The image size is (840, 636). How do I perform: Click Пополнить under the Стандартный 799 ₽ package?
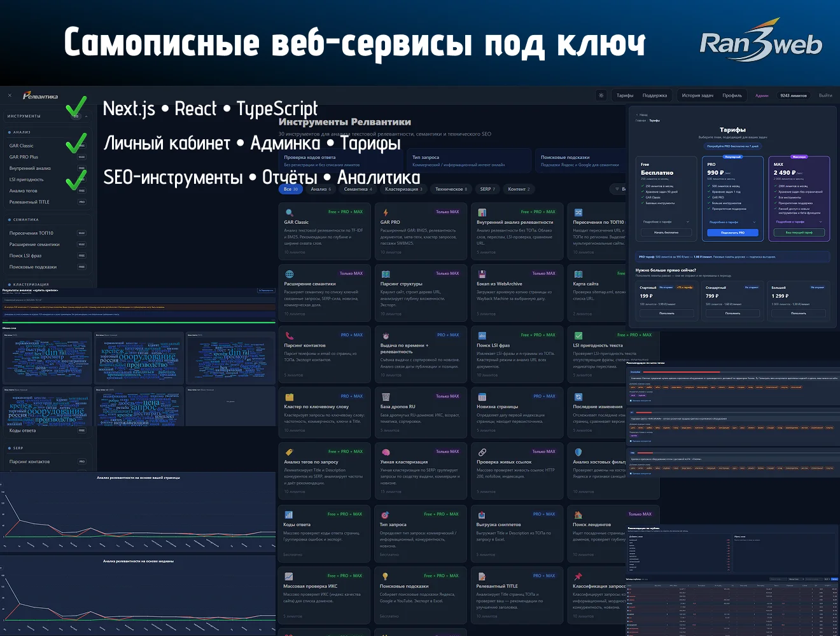coord(732,313)
